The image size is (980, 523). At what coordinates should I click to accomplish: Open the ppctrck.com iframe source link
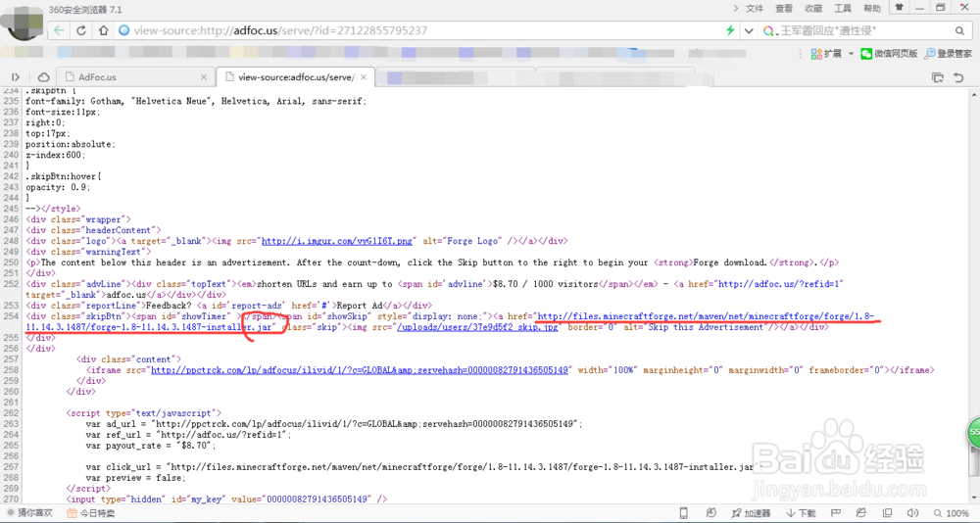coord(360,370)
